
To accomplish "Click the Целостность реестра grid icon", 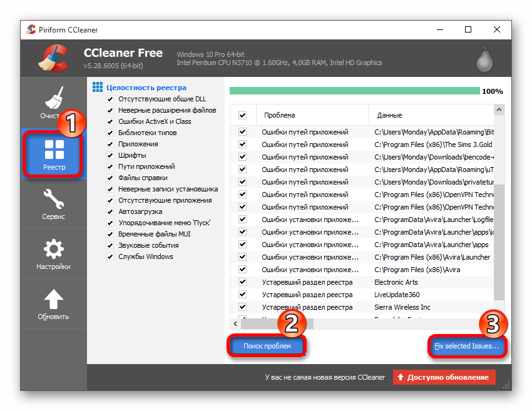I will point(97,88).
